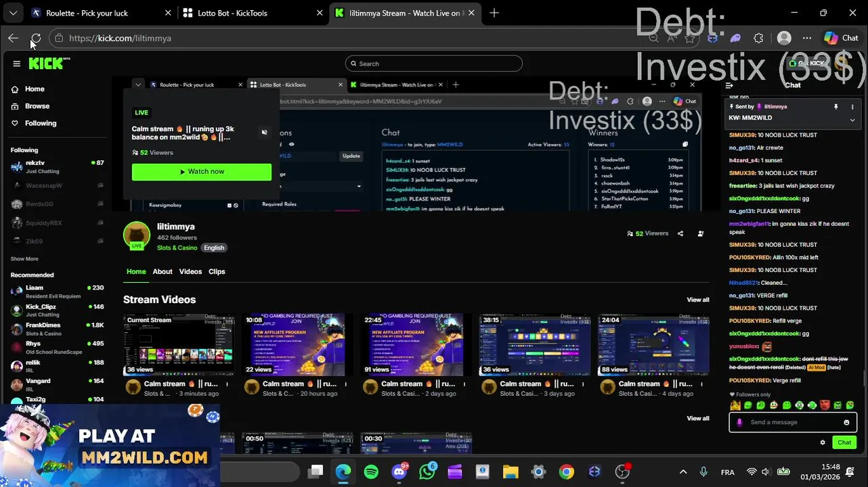Image resolution: width=868 pixels, height=487 pixels.
Task: Open chat settings gear icon
Action: (823, 442)
